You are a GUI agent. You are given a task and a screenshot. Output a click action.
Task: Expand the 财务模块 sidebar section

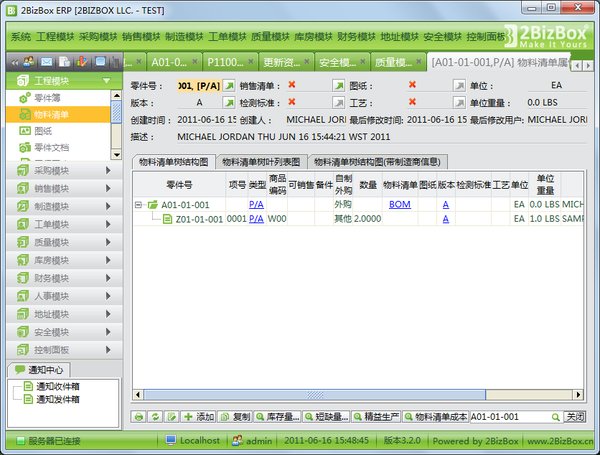tap(64, 278)
